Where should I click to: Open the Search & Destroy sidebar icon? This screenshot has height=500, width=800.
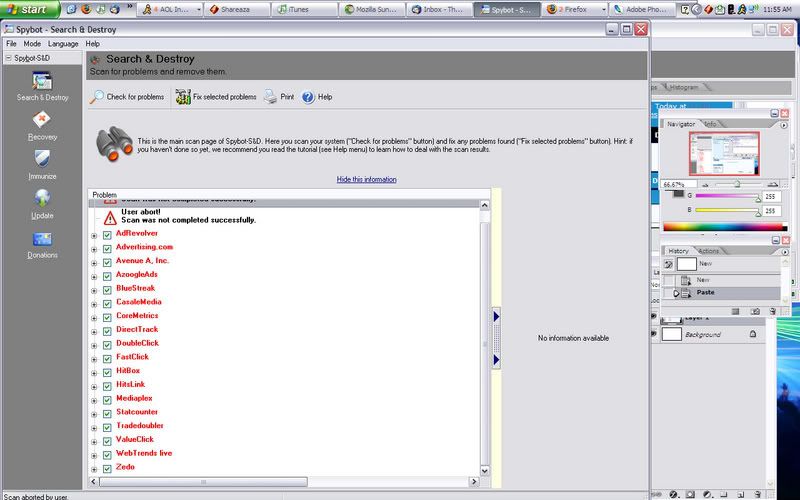(x=42, y=82)
